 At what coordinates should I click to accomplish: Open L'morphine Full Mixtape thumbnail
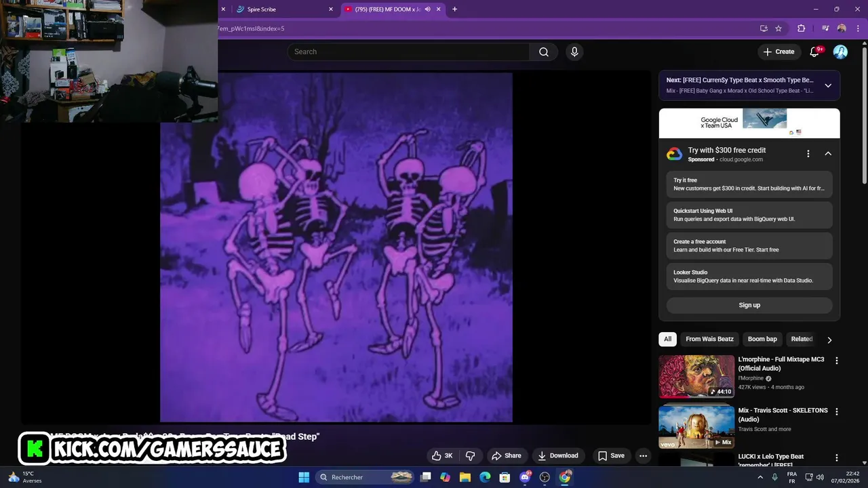tap(696, 376)
